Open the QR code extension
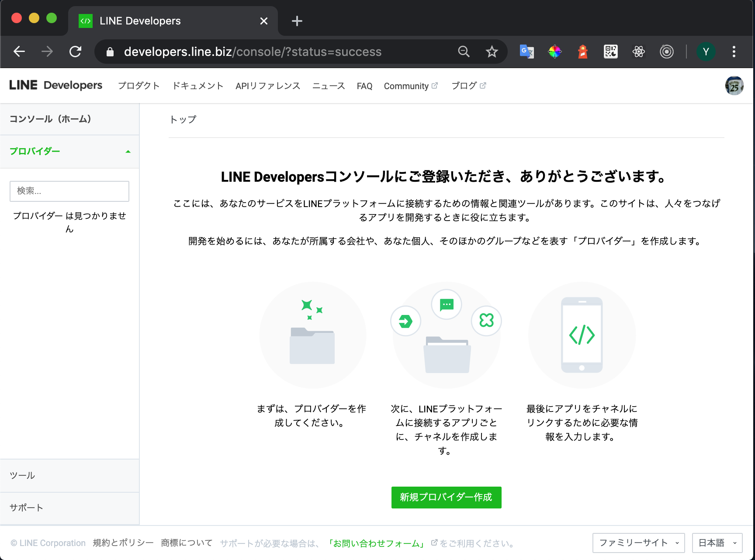 point(611,52)
